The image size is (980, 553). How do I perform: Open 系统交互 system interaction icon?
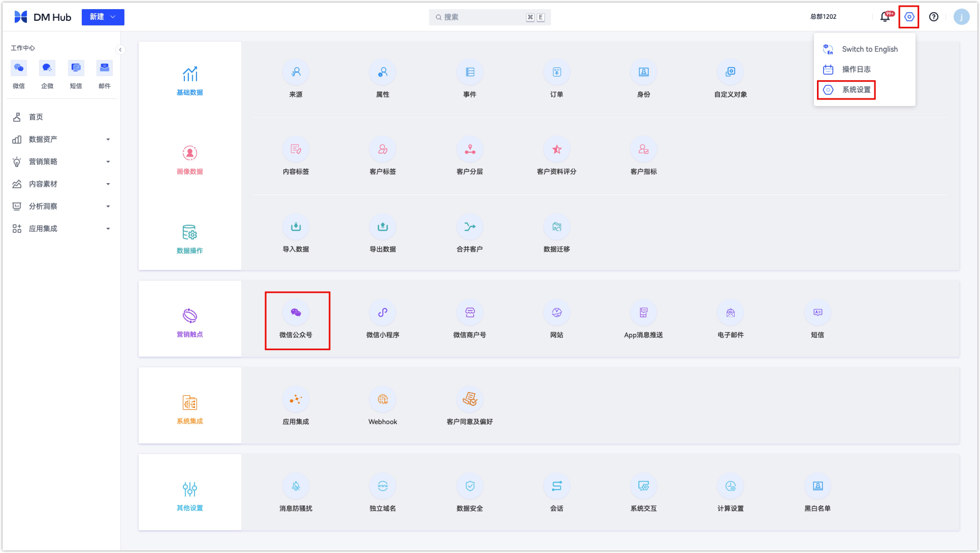[x=644, y=486]
